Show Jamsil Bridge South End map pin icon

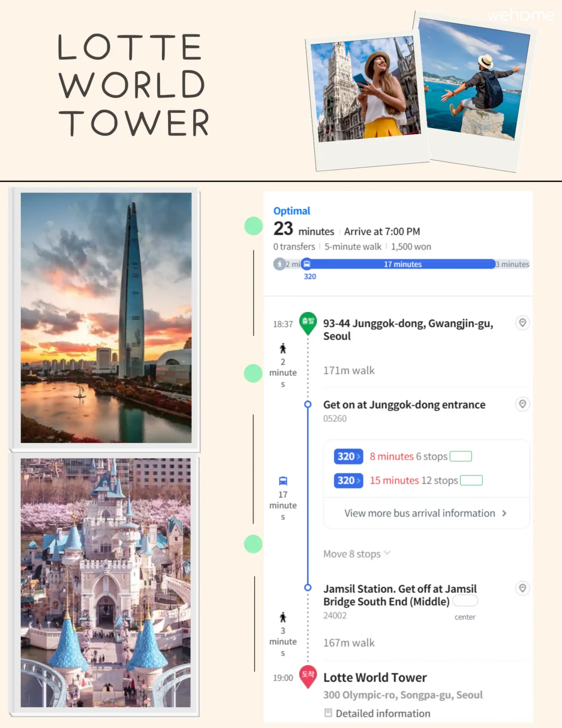pyautogui.click(x=522, y=588)
